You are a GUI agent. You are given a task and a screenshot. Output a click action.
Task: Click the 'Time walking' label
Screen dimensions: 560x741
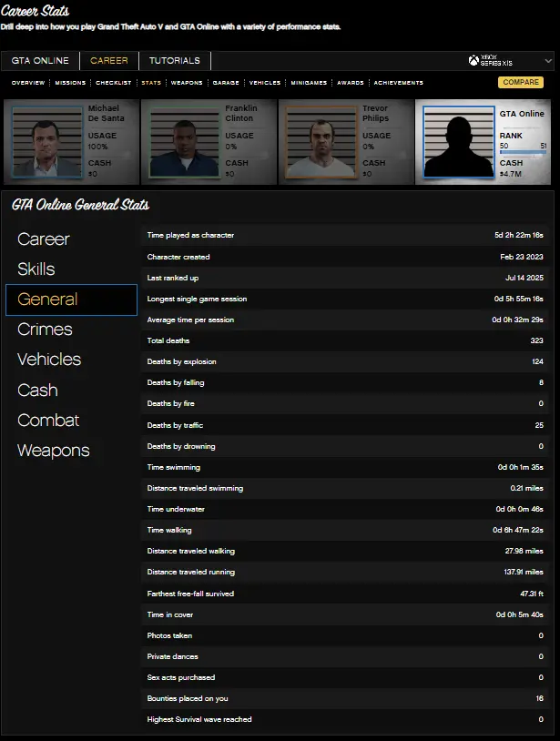(169, 530)
